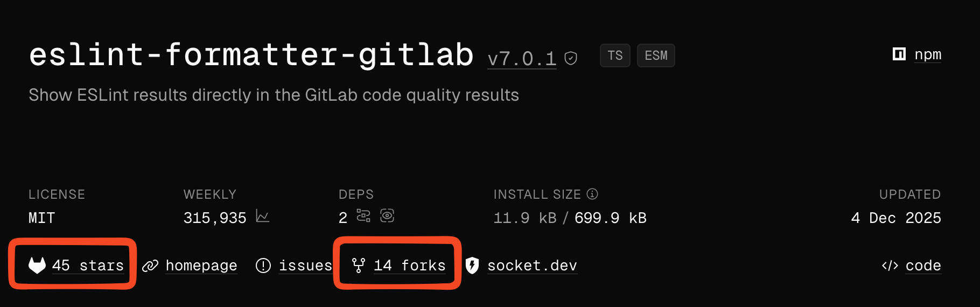Click the GitLab fox logo icon
The height and width of the screenshot is (307, 980).
(37, 265)
